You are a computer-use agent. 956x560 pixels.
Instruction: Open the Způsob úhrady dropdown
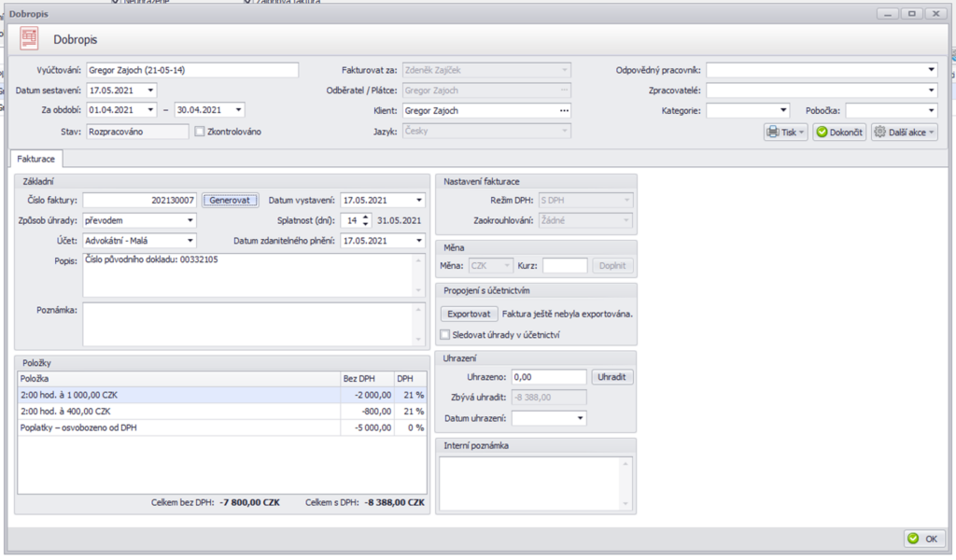(190, 220)
